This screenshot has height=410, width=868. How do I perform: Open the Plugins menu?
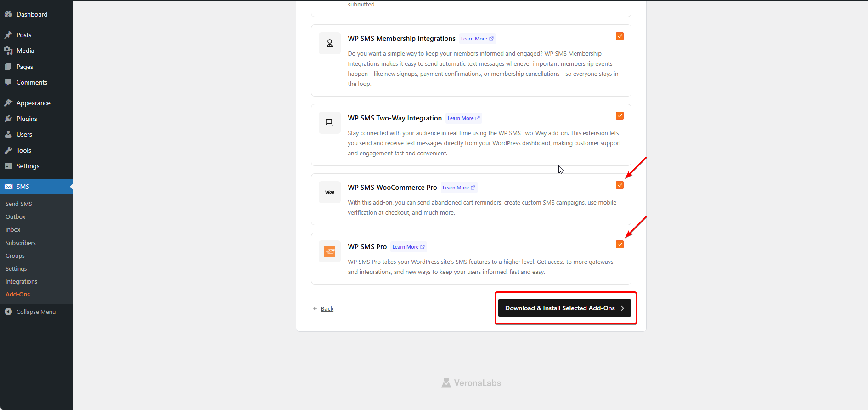click(x=37, y=119)
